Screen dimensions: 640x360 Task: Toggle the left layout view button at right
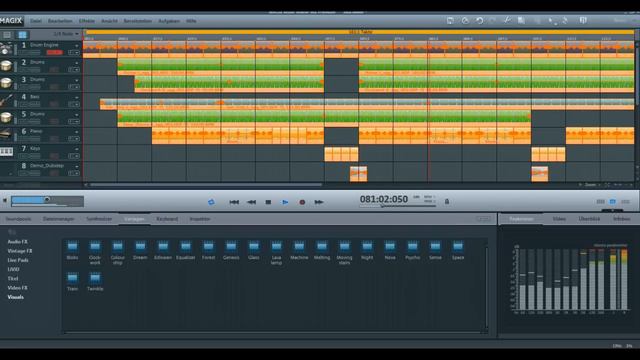[x=600, y=202]
